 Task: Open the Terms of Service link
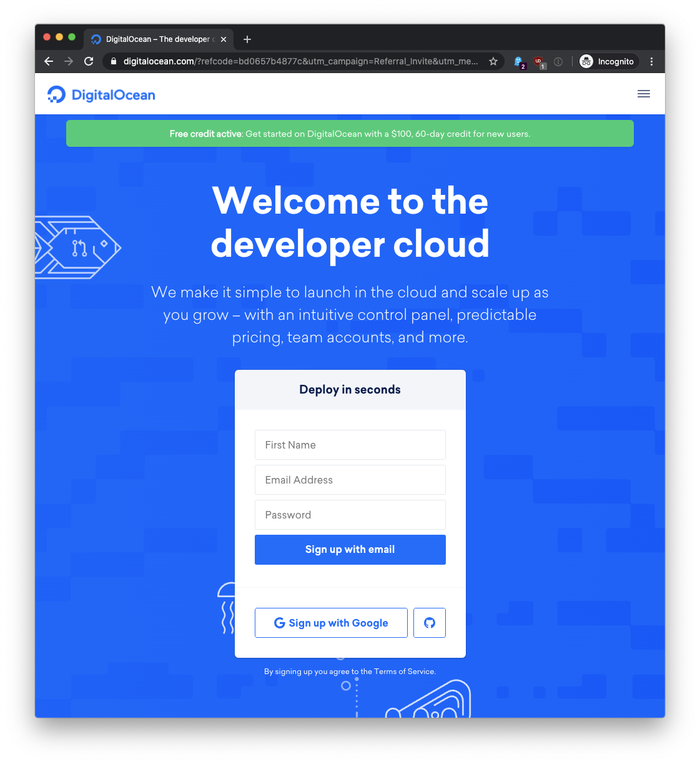(x=404, y=672)
